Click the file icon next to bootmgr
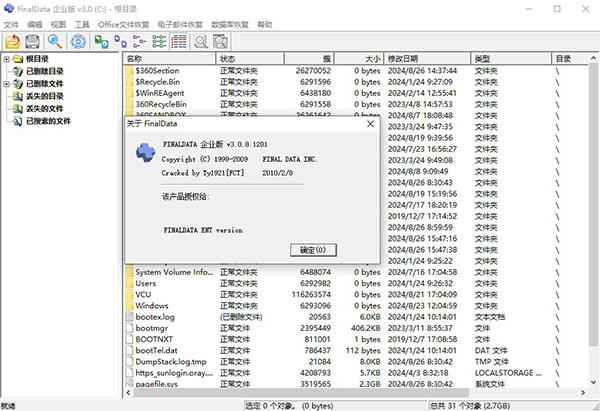This screenshot has height=411, width=600. [x=129, y=328]
